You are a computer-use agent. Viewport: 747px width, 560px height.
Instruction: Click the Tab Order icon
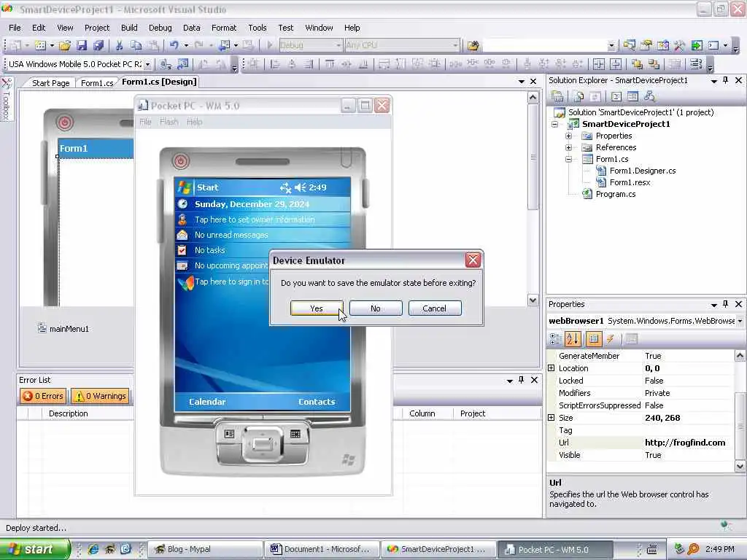point(695,64)
